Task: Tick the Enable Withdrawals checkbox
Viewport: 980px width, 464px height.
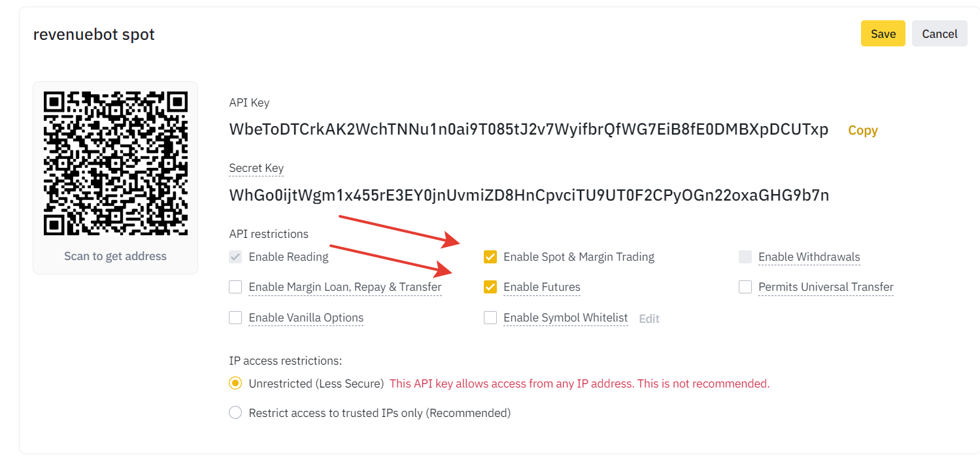Action: 745,257
